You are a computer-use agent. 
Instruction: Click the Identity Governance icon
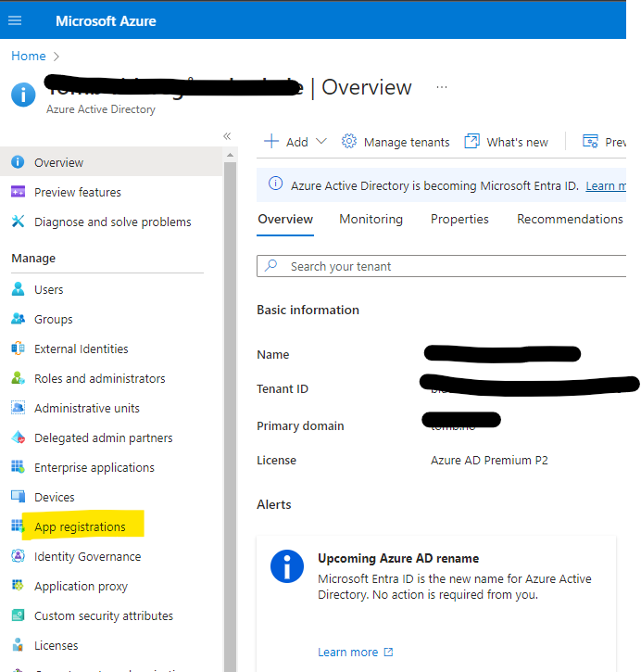18,556
